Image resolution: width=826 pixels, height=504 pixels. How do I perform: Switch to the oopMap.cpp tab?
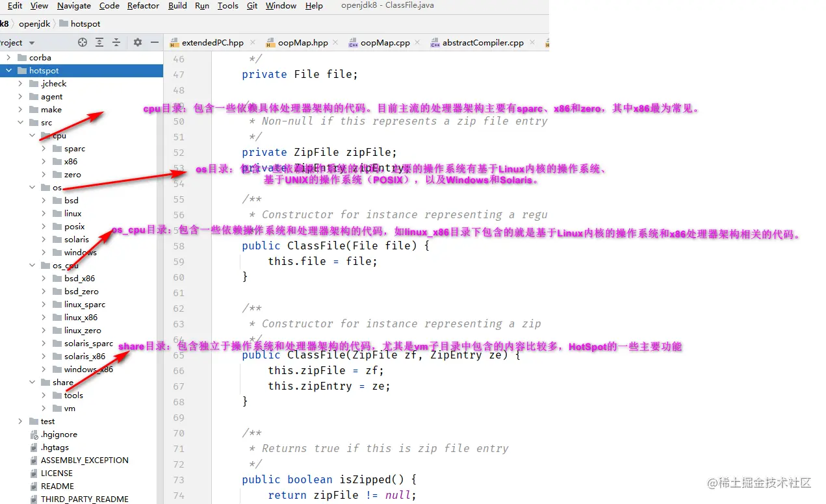click(385, 43)
